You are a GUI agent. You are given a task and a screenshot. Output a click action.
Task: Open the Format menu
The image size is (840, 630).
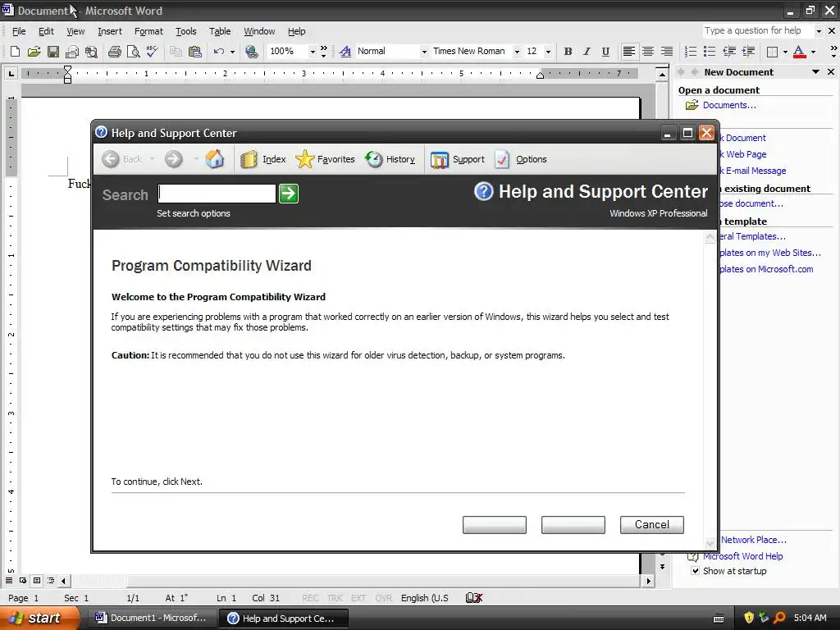pos(148,31)
